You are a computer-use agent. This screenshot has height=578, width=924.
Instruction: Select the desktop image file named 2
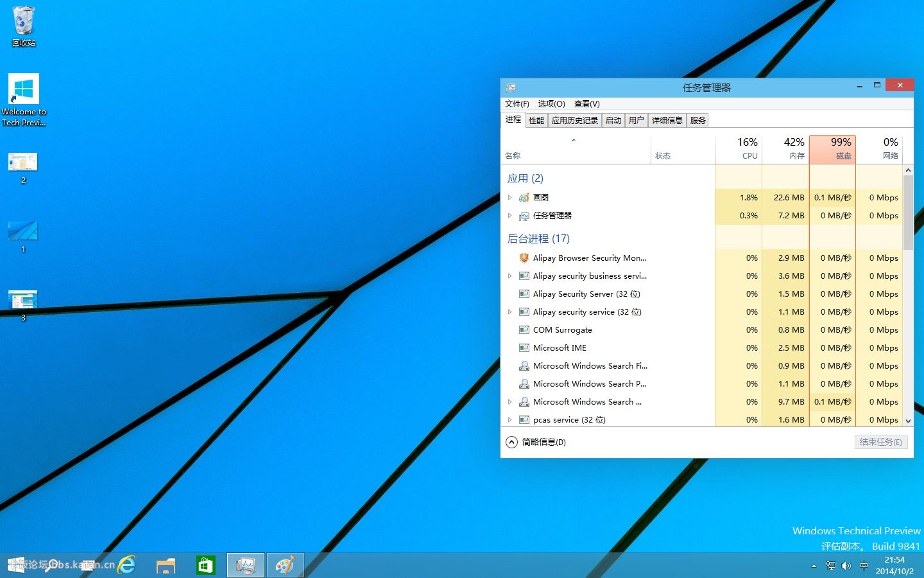23,168
